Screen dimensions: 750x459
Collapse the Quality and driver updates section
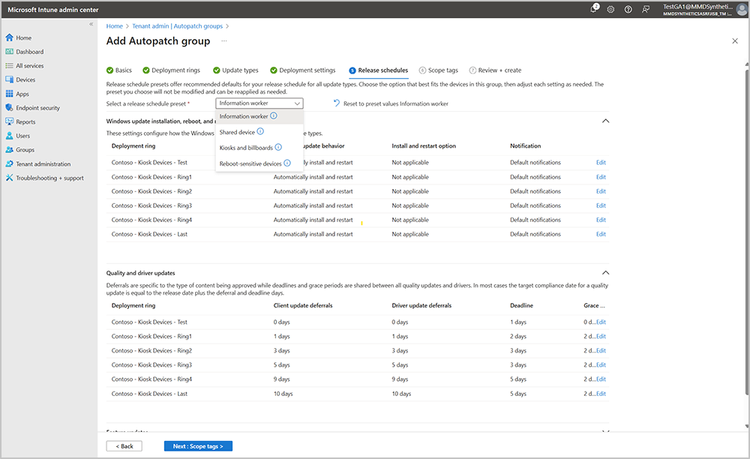click(606, 273)
